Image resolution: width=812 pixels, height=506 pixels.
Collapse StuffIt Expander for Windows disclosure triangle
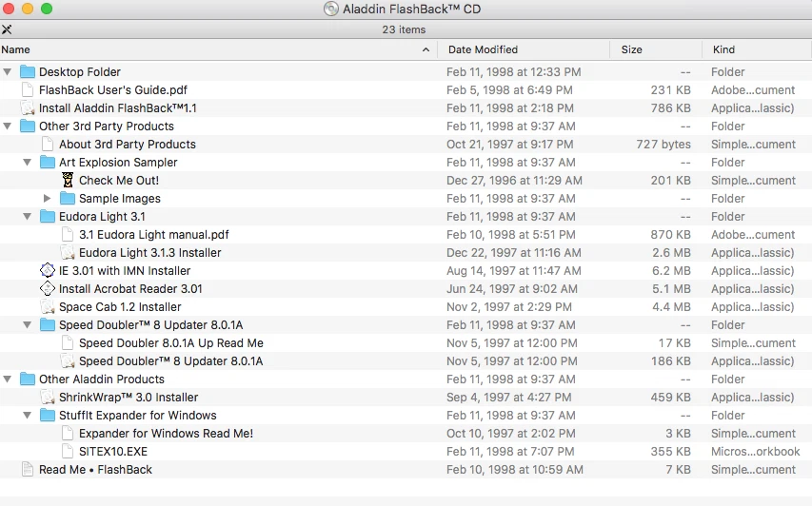point(28,416)
